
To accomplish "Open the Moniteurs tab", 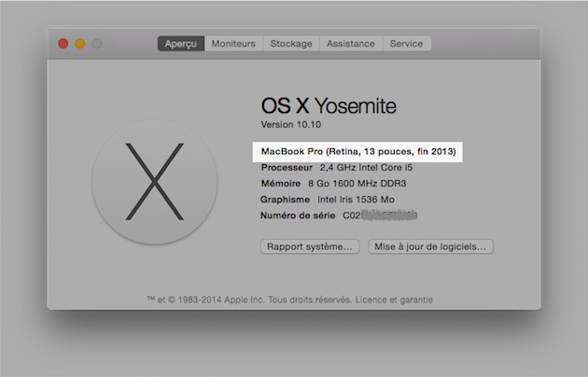I will coord(233,44).
